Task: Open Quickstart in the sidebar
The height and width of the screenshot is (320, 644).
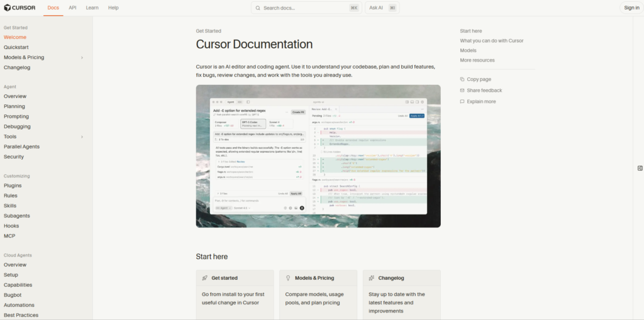Action: [16, 47]
